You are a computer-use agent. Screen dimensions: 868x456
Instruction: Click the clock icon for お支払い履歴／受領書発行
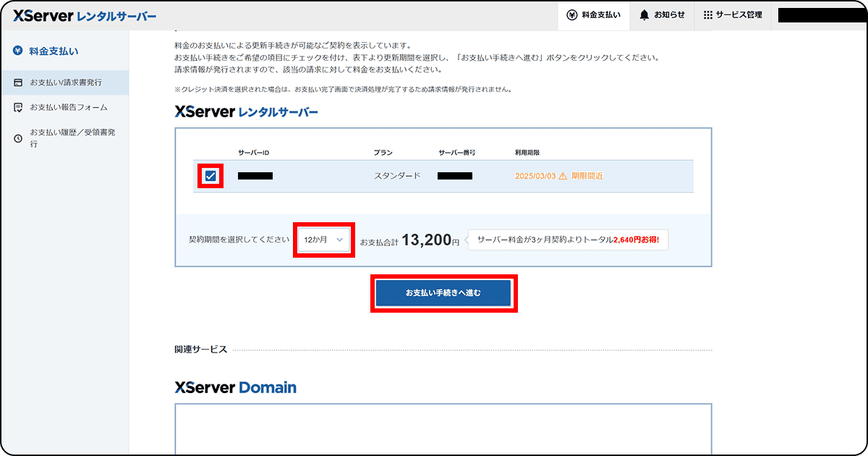tap(18, 138)
